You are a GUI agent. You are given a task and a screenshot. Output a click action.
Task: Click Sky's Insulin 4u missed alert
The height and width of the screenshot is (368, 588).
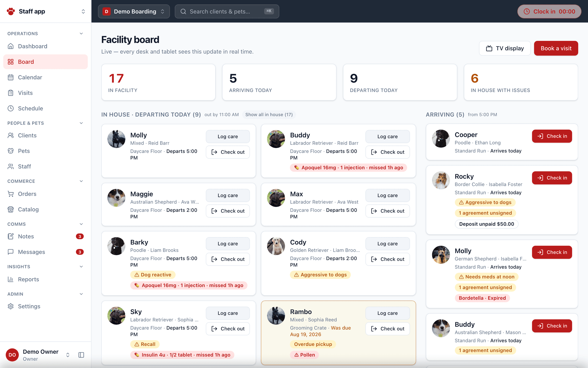point(182,355)
